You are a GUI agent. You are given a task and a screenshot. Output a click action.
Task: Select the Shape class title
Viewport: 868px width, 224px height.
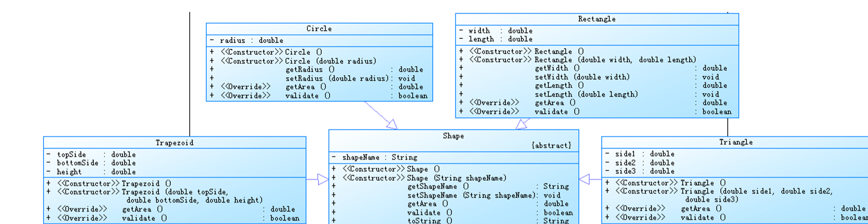(453, 136)
